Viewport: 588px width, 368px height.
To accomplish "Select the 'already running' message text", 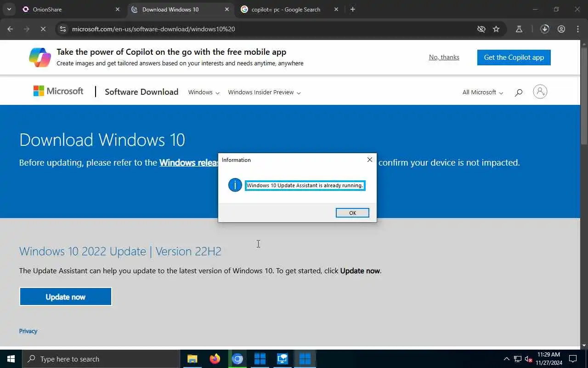I will [305, 185].
